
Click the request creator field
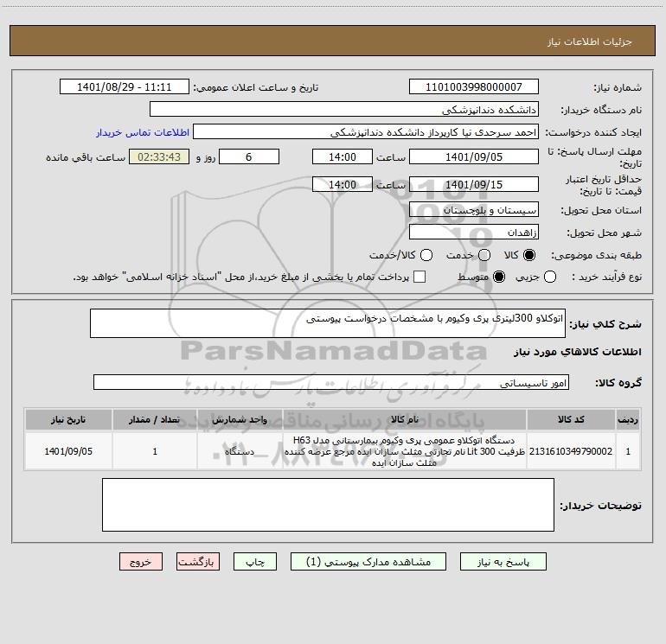tap(366, 131)
